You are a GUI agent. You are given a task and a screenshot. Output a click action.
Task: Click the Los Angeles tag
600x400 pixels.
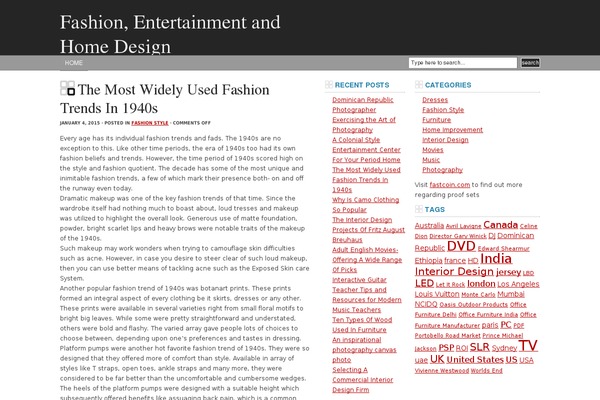pos(518,284)
